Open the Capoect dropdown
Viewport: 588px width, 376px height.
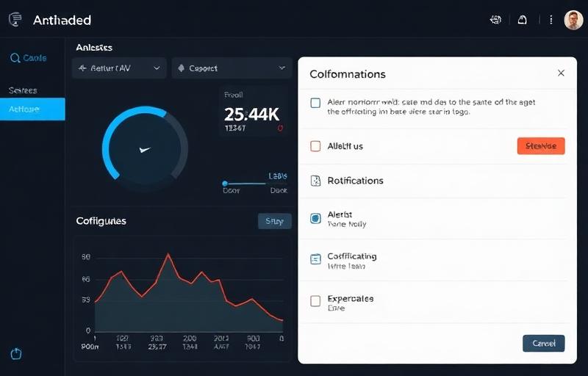232,68
